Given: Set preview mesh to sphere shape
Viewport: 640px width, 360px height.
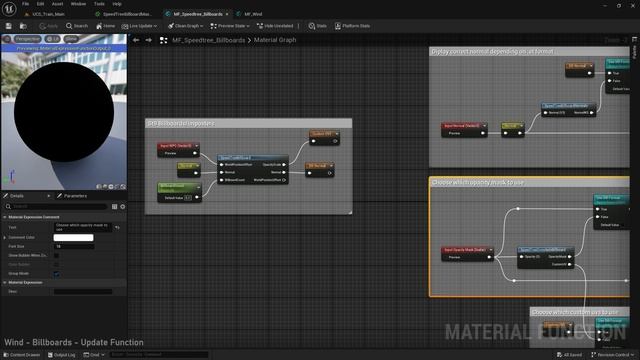Looking at the screenshot, I should point(105,187).
